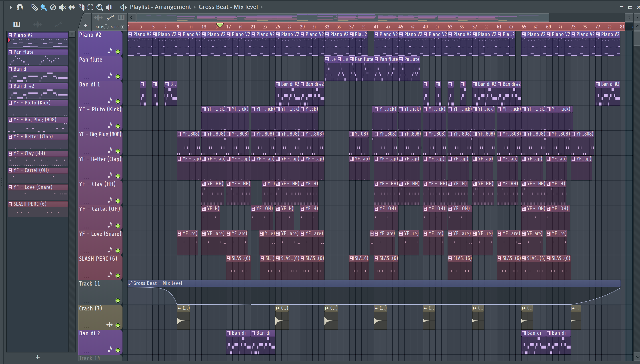Click the pattern piano clip-type icon
This screenshot has width=640, height=364.
tap(121, 18)
